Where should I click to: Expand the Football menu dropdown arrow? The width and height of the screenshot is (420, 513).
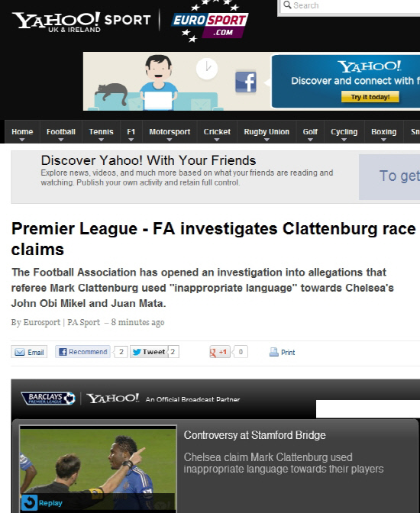61,140
